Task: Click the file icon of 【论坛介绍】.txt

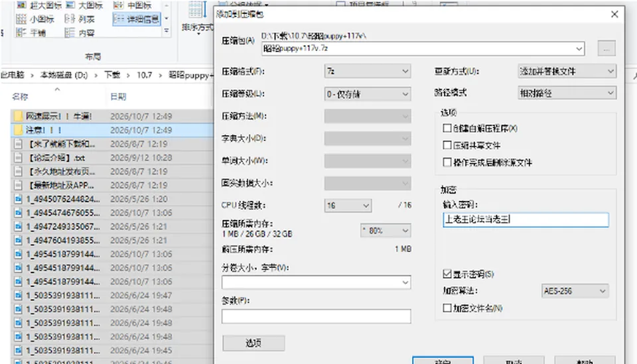Action: coord(18,157)
